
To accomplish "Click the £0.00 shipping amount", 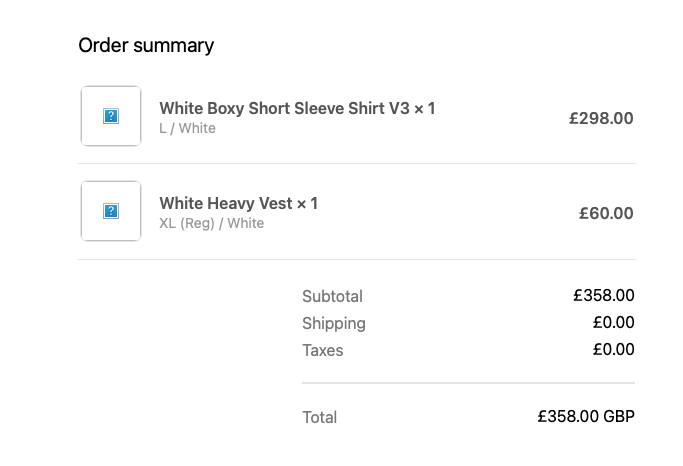I will pyautogui.click(x=613, y=323).
